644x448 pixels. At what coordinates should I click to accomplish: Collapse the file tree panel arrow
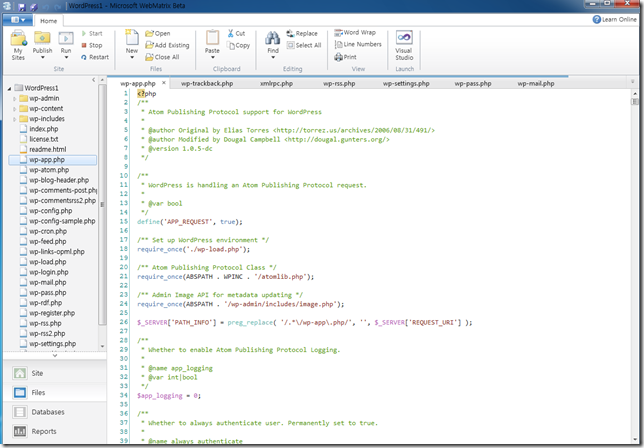tap(94, 80)
